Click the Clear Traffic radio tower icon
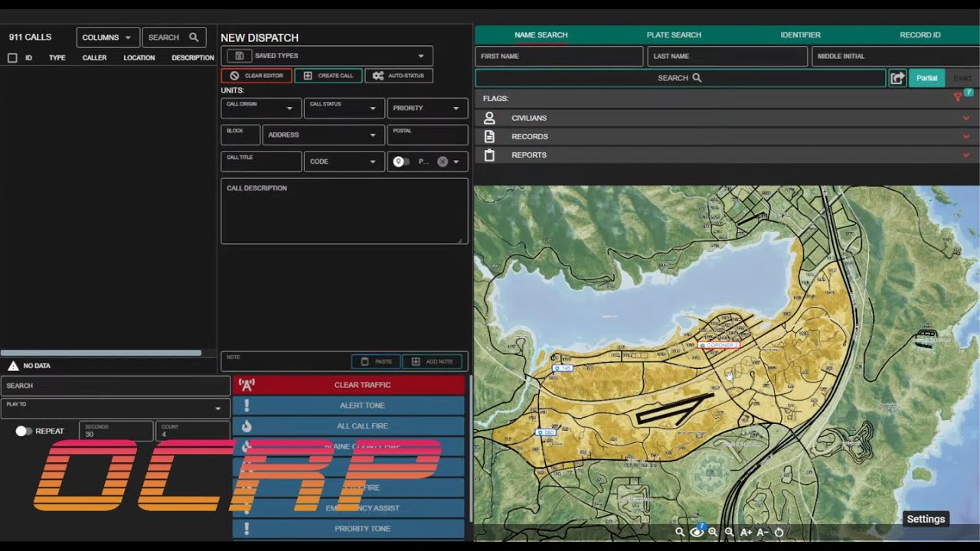The width and height of the screenshot is (980, 551). [247, 385]
